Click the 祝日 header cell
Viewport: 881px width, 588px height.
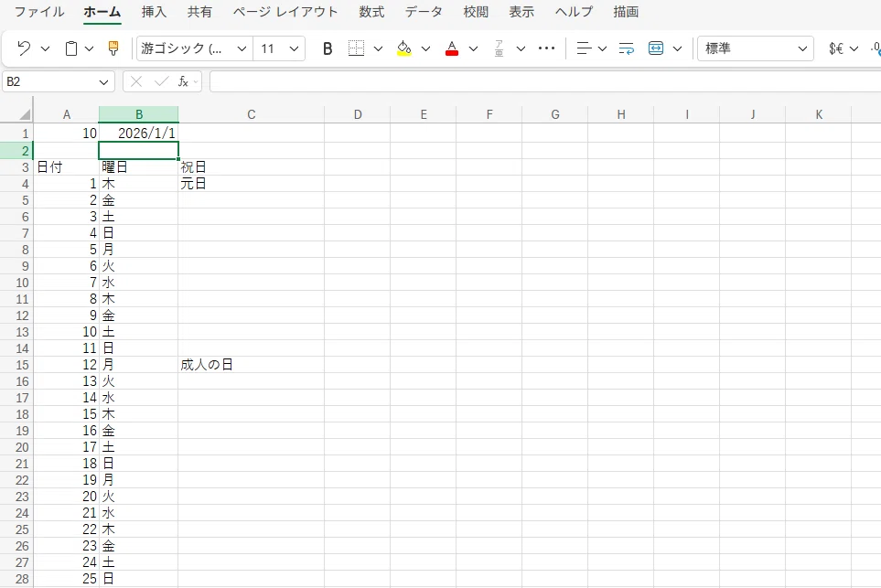[252, 167]
